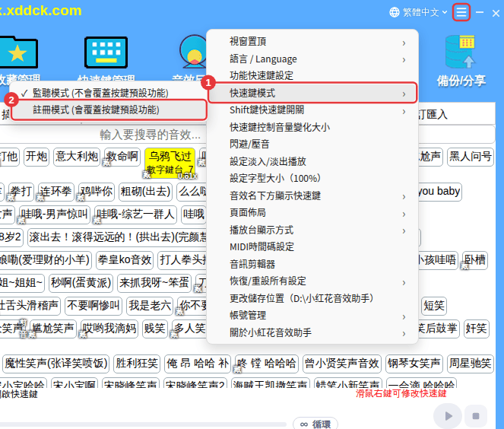This screenshot has height=429, width=504.
Task: Play the 周星驰笑 sound
Action: pos(471,364)
